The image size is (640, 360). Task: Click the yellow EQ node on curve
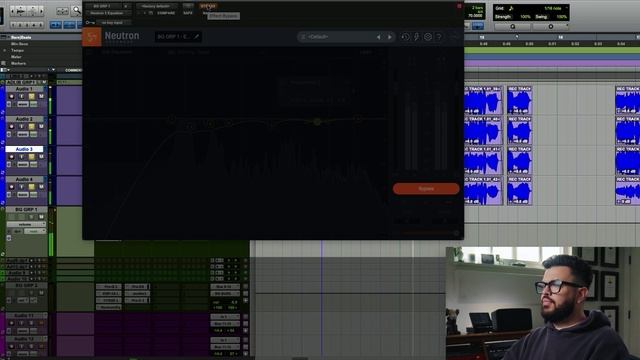coord(317,122)
